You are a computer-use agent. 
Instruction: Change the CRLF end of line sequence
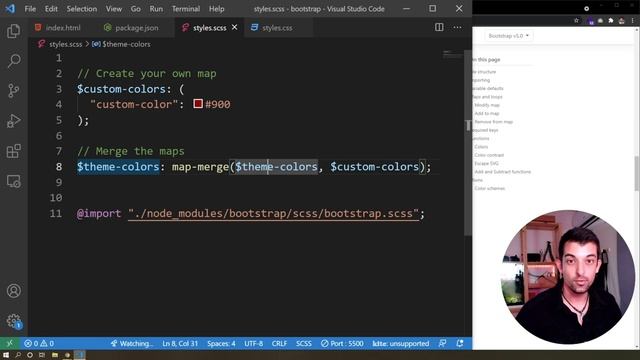tap(279, 344)
